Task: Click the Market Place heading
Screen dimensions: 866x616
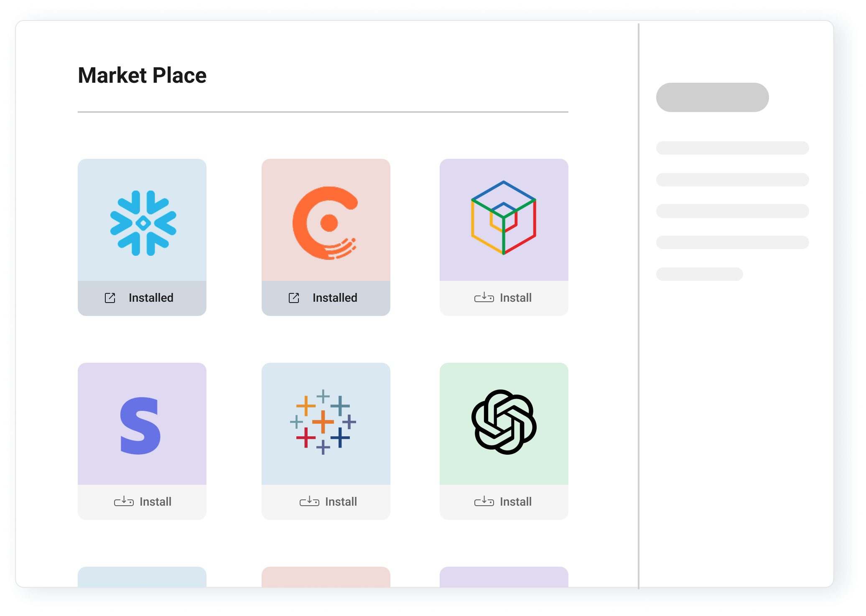Action: (x=142, y=76)
